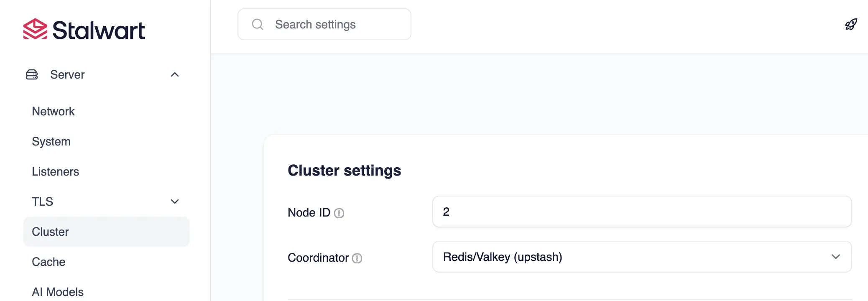Go to Listeners settings
868x301 pixels.
tap(55, 171)
